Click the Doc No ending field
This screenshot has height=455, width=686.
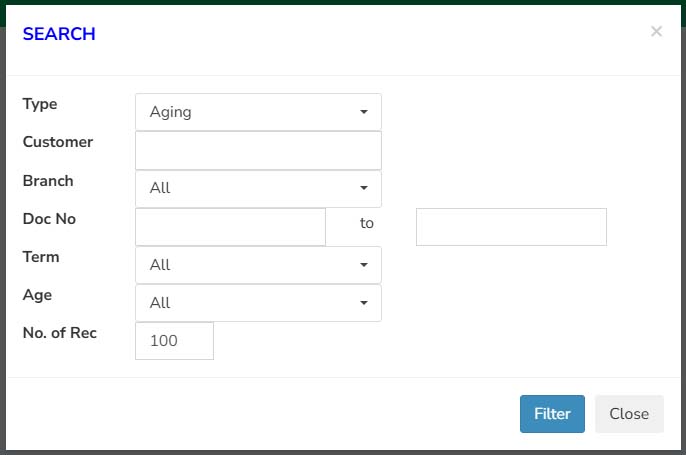click(511, 227)
